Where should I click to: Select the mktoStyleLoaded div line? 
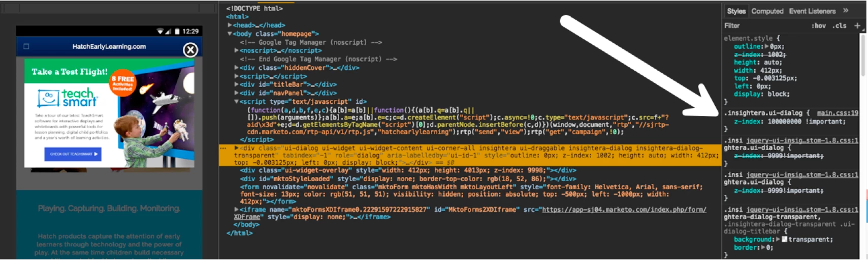click(x=408, y=179)
